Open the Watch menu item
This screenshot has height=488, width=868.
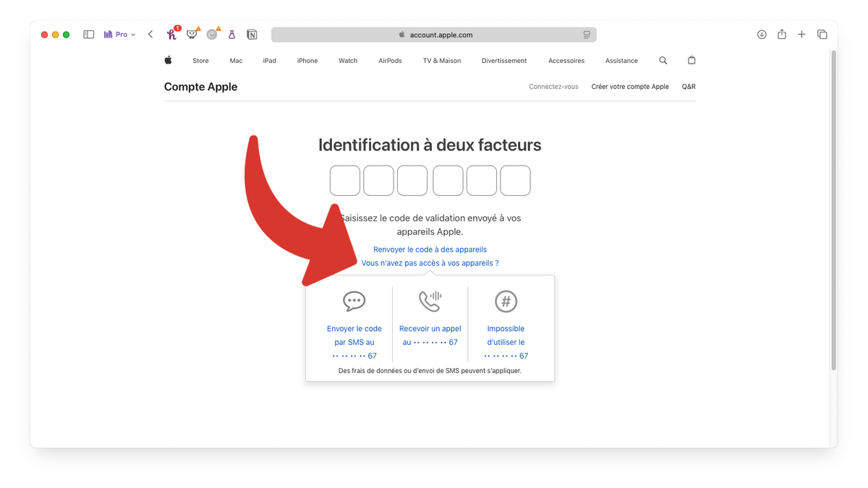(348, 61)
